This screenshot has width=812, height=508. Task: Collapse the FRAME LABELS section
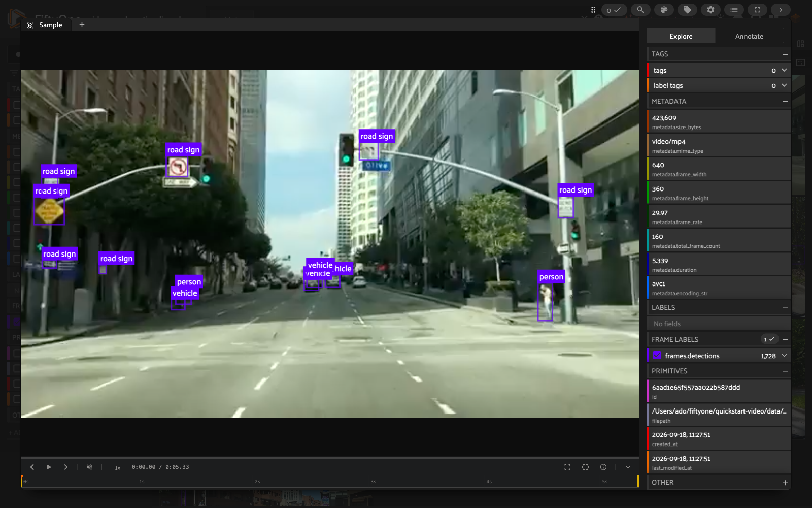click(x=785, y=339)
